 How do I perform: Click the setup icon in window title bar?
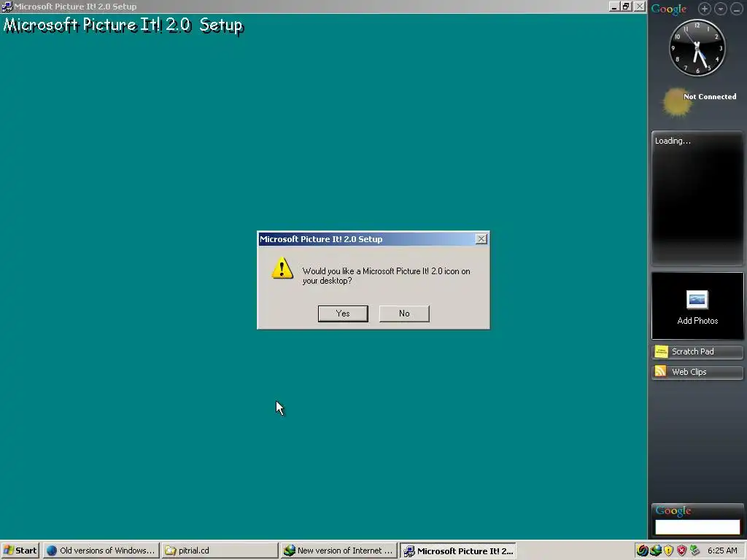pyautogui.click(x=7, y=6)
